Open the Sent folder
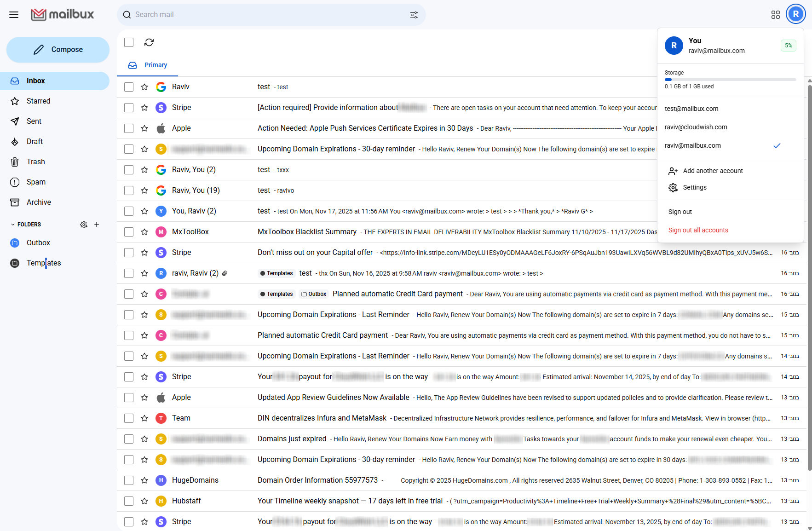 point(34,121)
